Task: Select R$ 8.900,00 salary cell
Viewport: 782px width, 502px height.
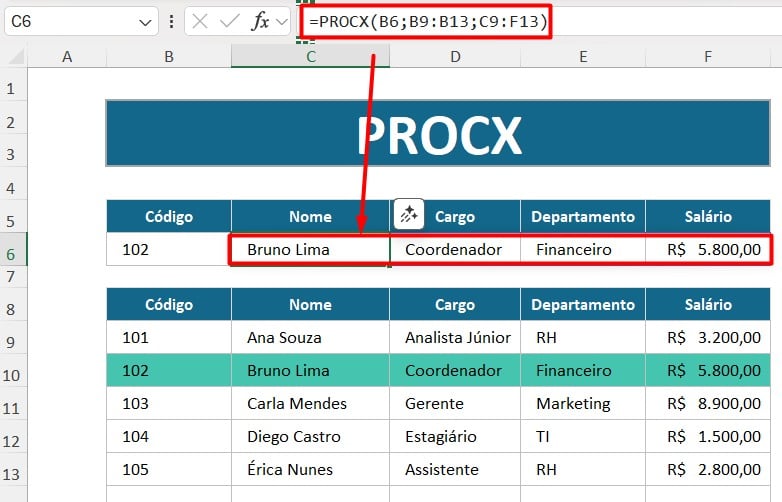Action: [708, 403]
